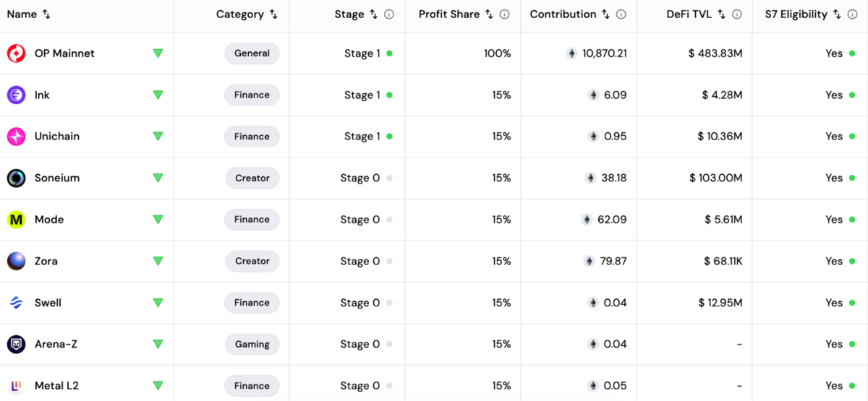Click the Gaming category tag for Arena-Z
868x401 pixels.
click(252, 344)
